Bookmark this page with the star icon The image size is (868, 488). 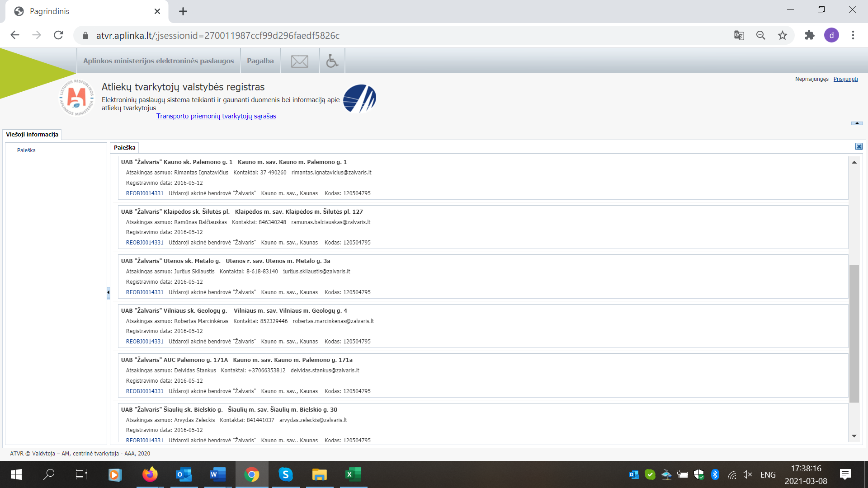click(x=783, y=35)
